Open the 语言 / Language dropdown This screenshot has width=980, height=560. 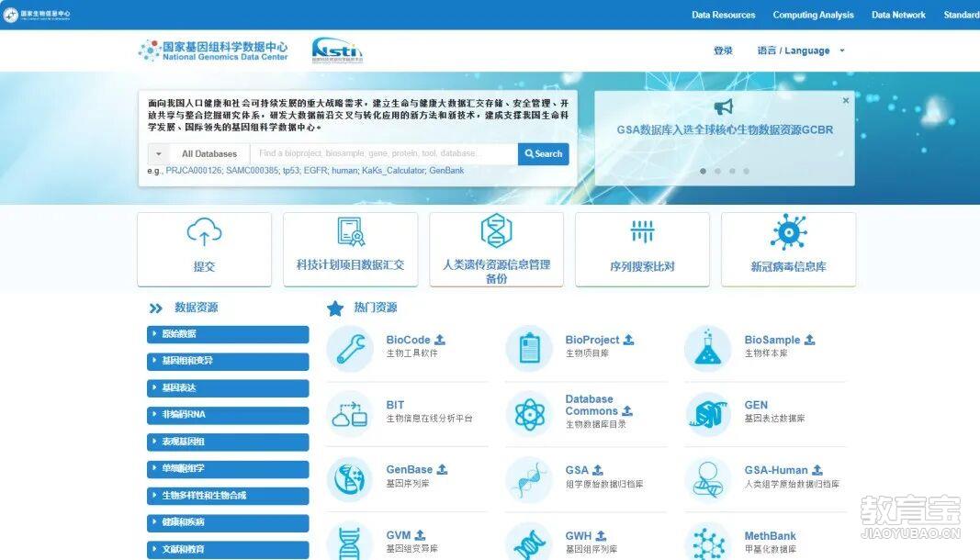tap(797, 50)
